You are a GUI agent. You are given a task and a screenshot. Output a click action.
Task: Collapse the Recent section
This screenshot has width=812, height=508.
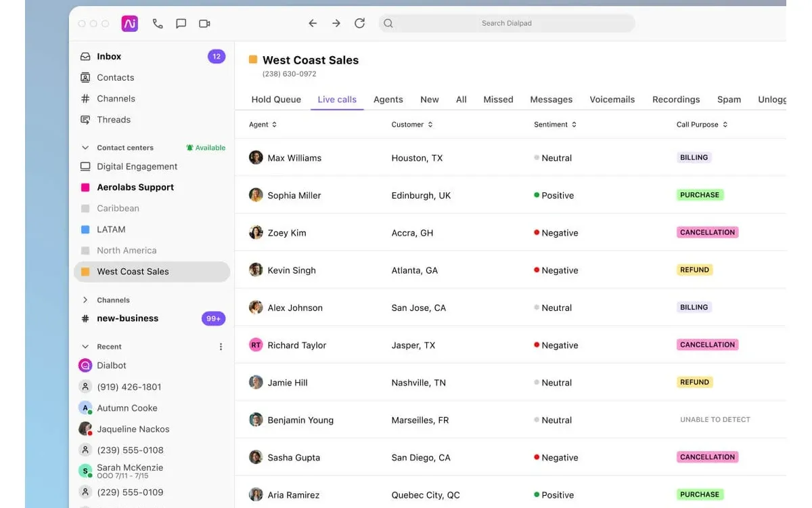point(85,347)
